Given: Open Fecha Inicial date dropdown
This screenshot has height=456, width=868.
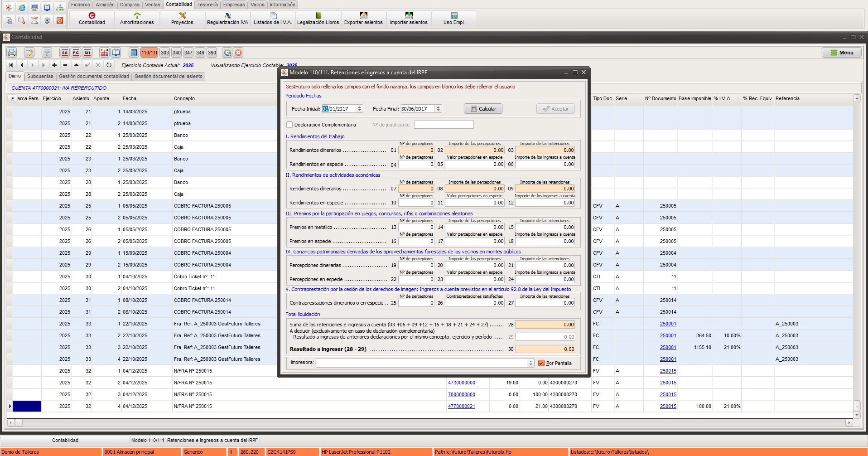Looking at the screenshot, I should pos(359,109).
